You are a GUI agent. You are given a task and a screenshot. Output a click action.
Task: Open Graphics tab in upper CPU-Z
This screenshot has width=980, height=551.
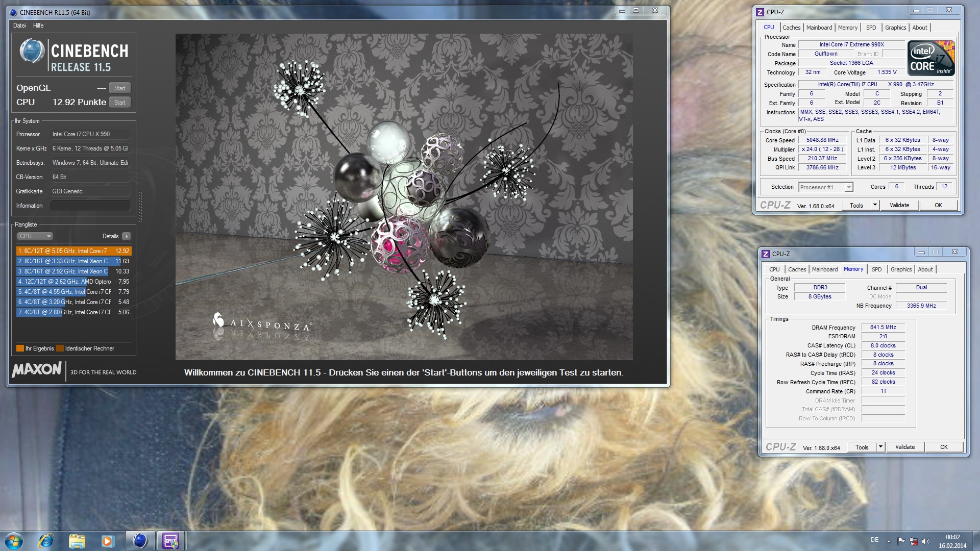(895, 28)
